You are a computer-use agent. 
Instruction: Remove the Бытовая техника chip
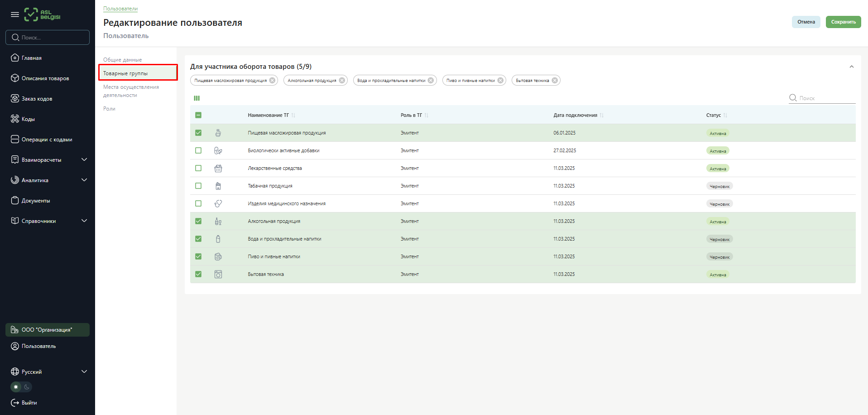tap(555, 80)
